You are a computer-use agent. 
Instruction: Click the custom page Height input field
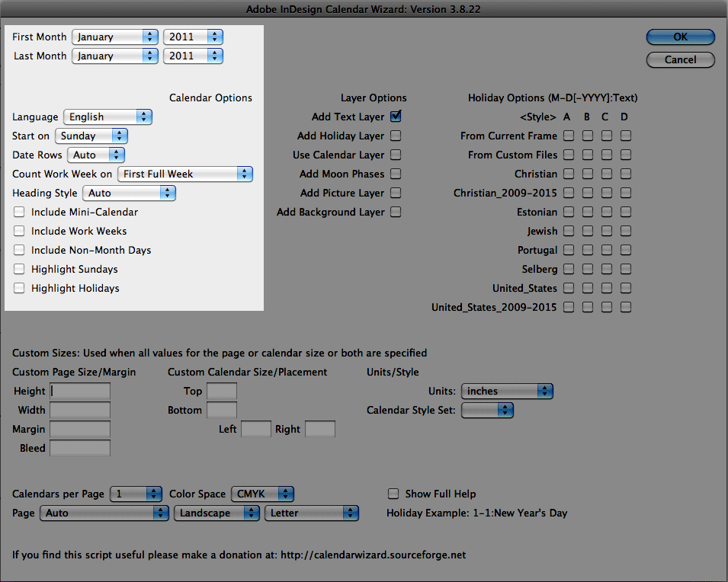click(x=80, y=391)
